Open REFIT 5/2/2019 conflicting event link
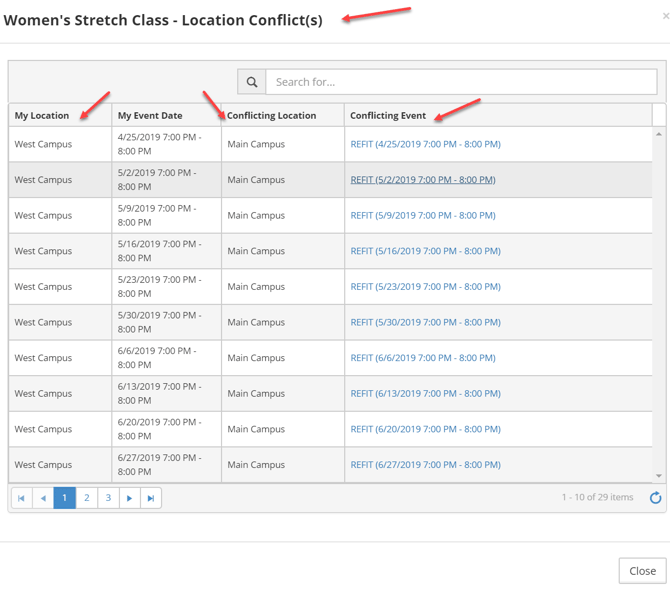 pyautogui.click(x=423, y=180)
